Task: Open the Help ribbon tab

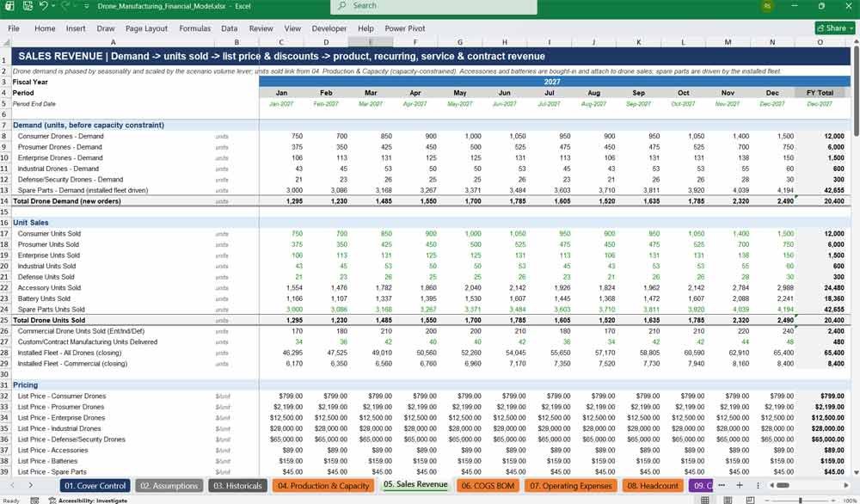Action: tap(365, 28)
